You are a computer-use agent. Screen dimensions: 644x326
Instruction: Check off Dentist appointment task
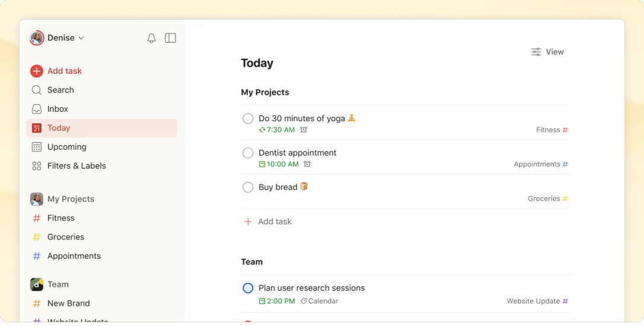point(248,153)
